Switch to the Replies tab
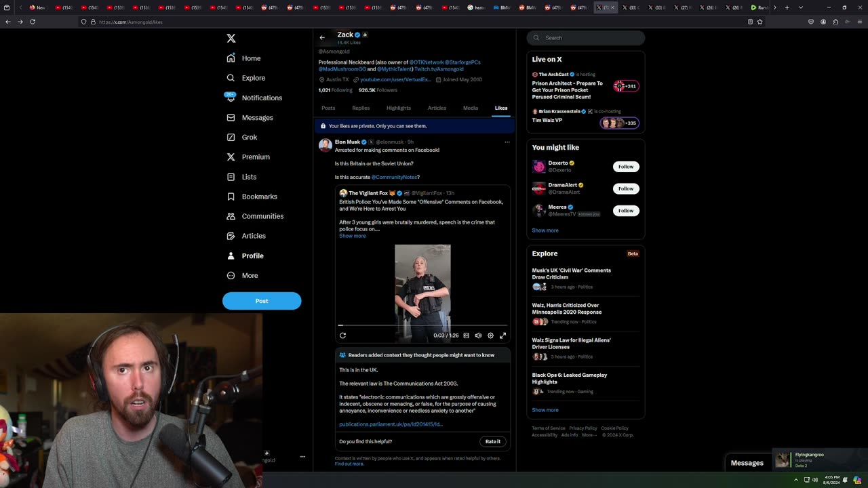Viewport: 868px width, 488px height. [361, 108]
